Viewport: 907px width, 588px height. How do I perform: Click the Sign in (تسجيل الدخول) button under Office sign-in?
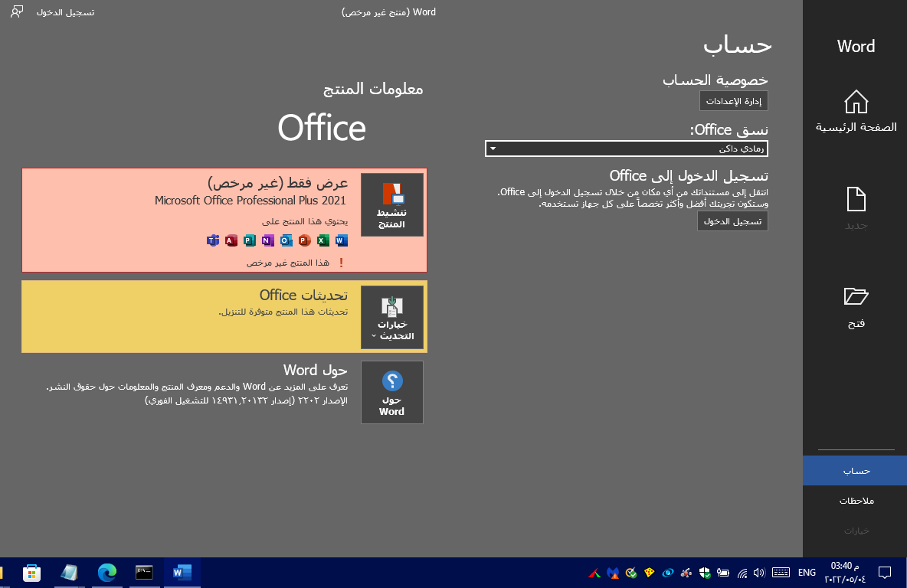[732, 221]
